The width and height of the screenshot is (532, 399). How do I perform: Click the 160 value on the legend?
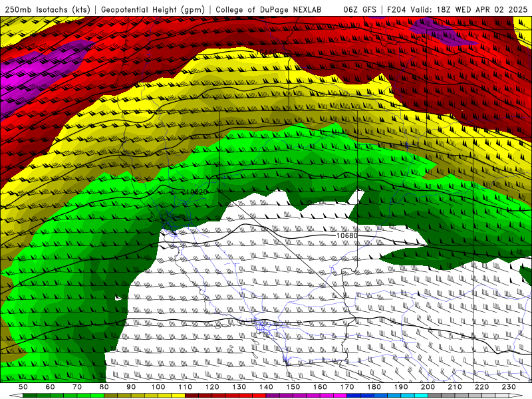(320, 387)
